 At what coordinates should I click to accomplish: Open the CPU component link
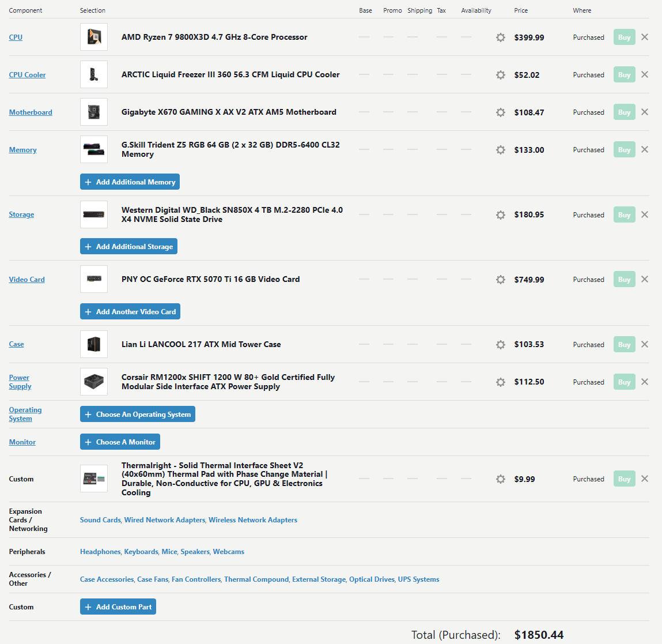(16, 37)
